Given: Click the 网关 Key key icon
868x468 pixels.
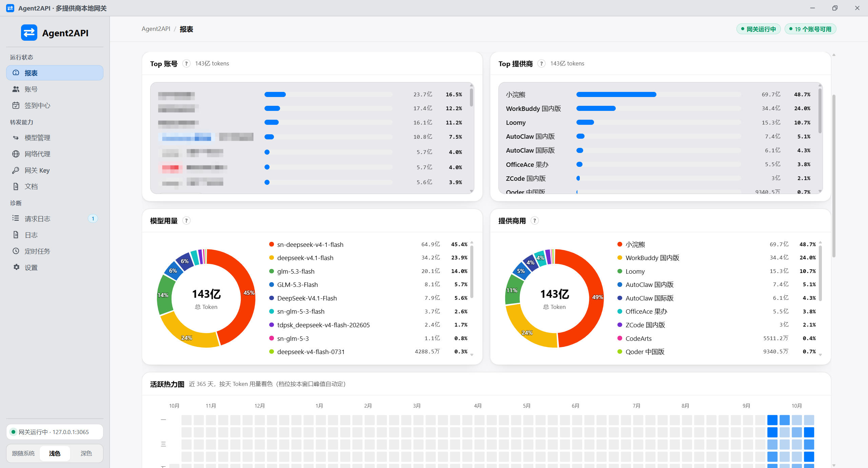Looking at the screenshot, I should 16,170.
